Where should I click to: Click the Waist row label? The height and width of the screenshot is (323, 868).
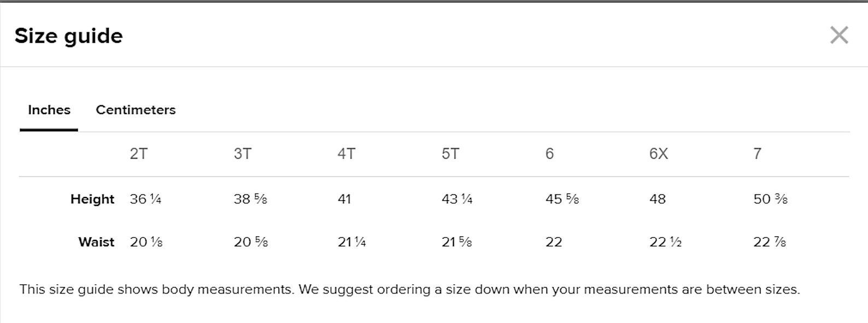point(96,242)
